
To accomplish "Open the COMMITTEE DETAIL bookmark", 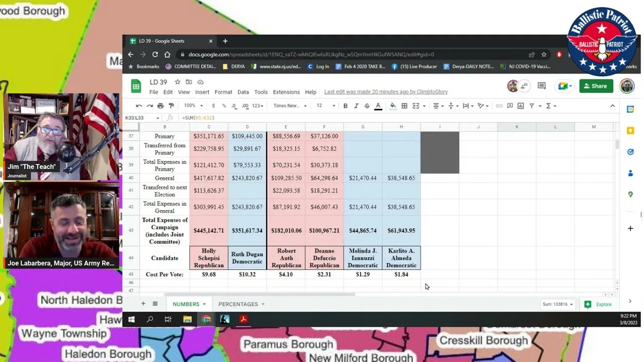I will coord(191,66).
